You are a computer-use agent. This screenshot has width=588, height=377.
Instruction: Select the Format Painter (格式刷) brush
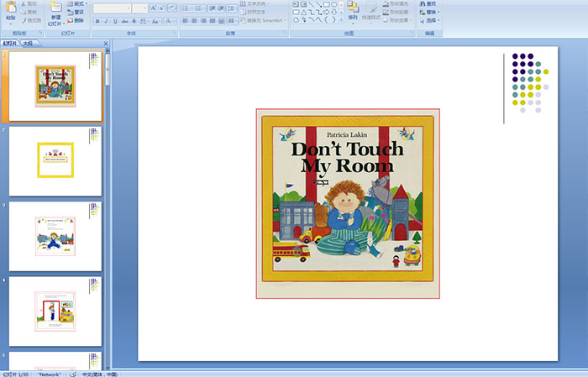[24, 20]
